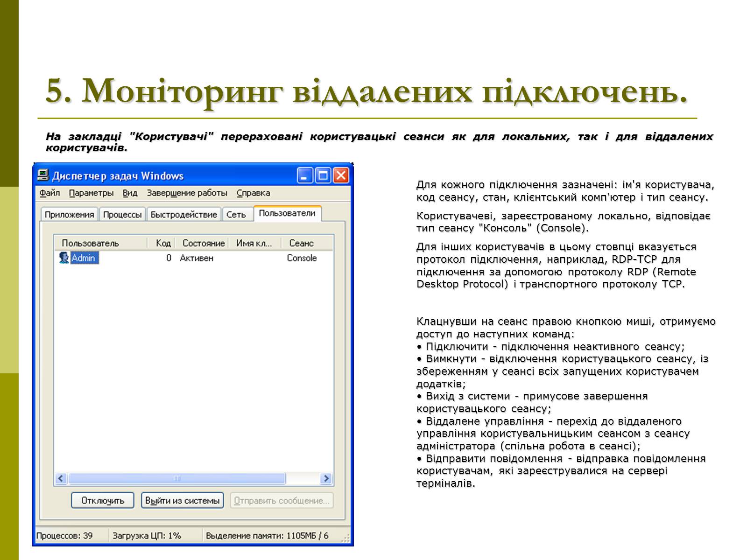Close the Task Manager window
Screen dimensions: 747x560
pos(341,175)
